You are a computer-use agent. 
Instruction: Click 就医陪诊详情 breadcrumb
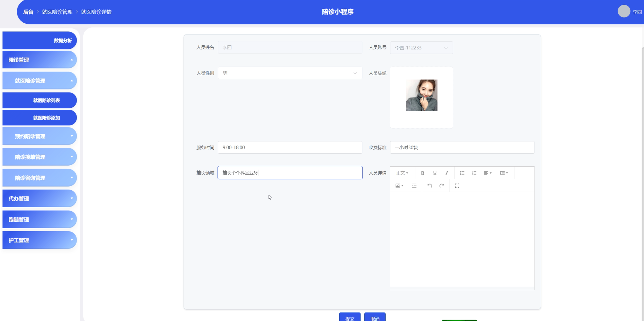tap(96, 12)
